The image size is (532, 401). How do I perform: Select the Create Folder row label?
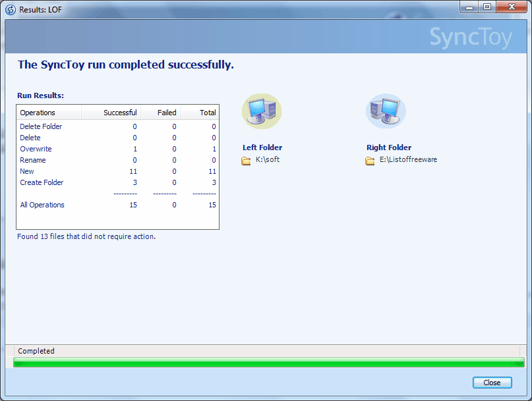42,182
